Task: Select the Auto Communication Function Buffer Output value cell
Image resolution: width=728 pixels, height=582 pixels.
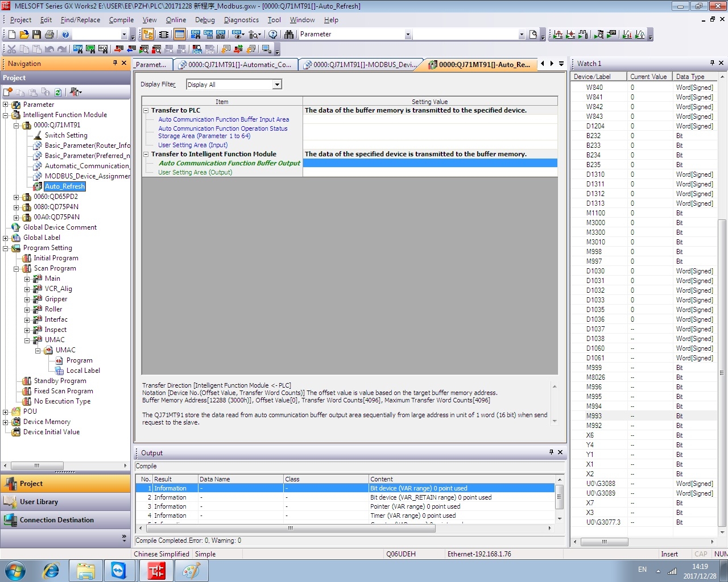Action: click(x=430, y=163)
